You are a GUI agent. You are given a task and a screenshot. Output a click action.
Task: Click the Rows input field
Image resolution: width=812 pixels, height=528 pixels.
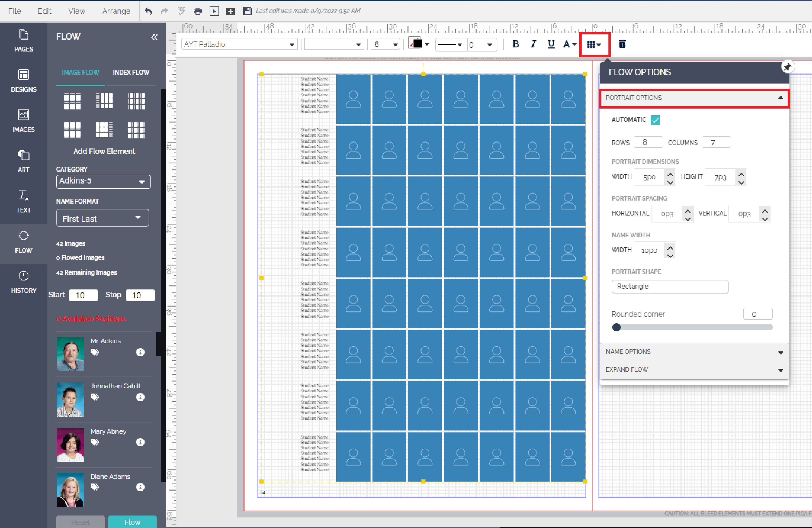click(x=648, y=142)
